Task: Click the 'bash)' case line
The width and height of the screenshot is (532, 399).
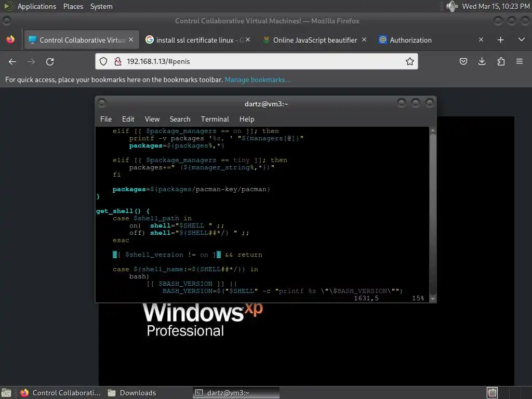Action: coord(139,276)
